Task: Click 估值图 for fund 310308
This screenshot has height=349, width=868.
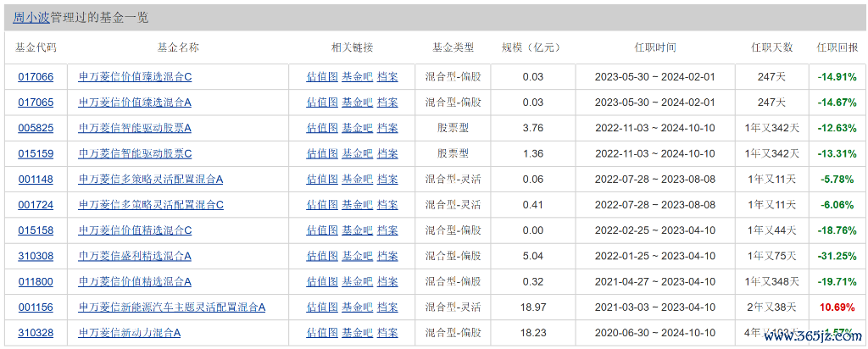Action: (x=322, y=256)
